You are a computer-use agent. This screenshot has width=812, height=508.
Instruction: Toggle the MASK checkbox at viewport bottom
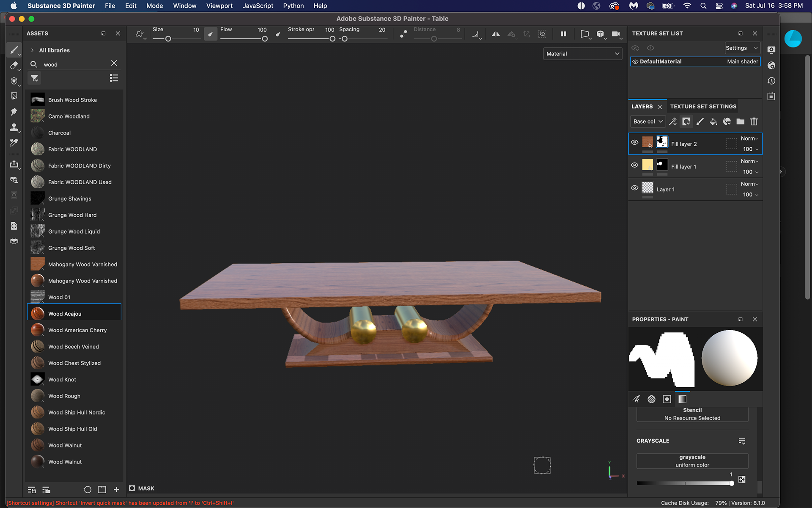(132, 488)
